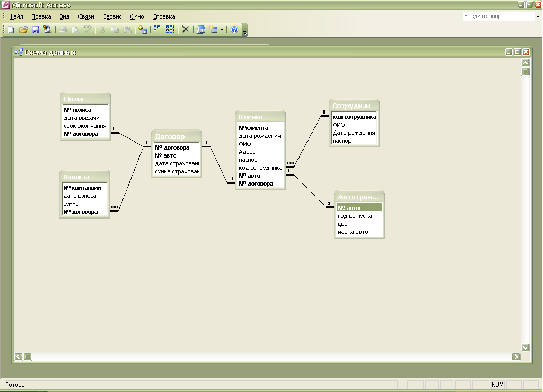Image resolution: width=543 pixels, height=392 pixels.
Task: Click the horizontal scrollbar thumb
Action: pos(28,356)
